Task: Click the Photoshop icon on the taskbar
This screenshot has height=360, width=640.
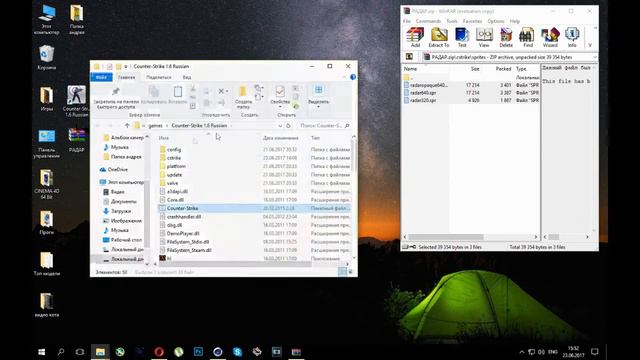Action: tap(198, 351)
